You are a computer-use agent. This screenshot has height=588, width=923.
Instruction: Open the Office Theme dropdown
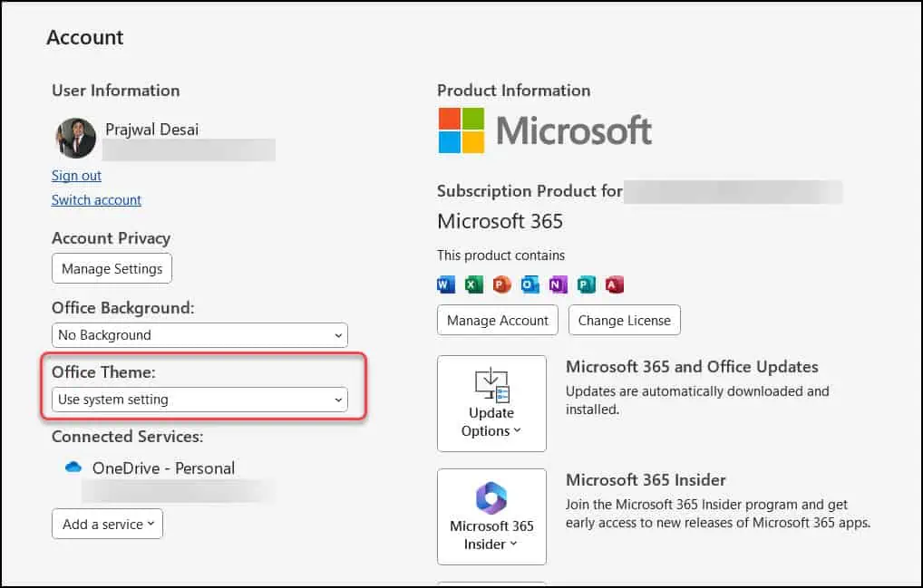[199, 400]
